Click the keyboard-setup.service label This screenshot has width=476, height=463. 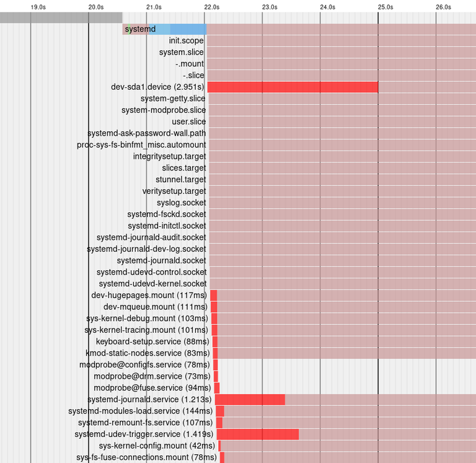pos(152,342)
